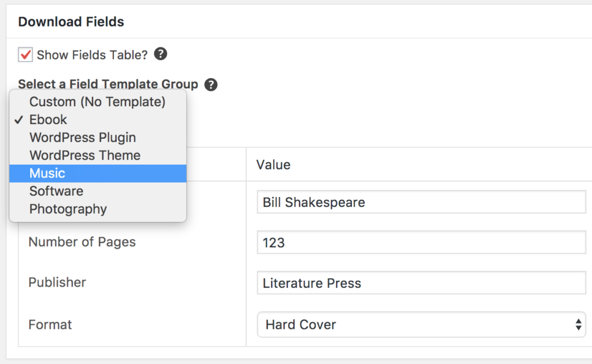
Task: Click the Publisher row label
Action: [x=57, y=283]
